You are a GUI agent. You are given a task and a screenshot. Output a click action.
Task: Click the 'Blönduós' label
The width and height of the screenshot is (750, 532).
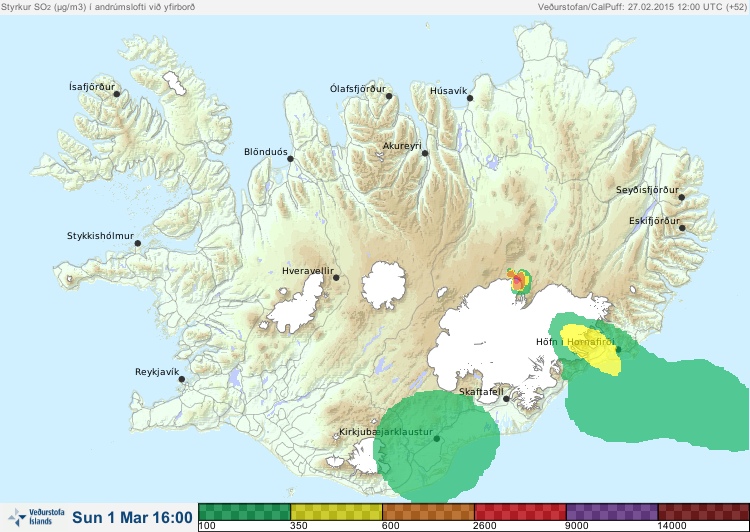coord(266,152)
